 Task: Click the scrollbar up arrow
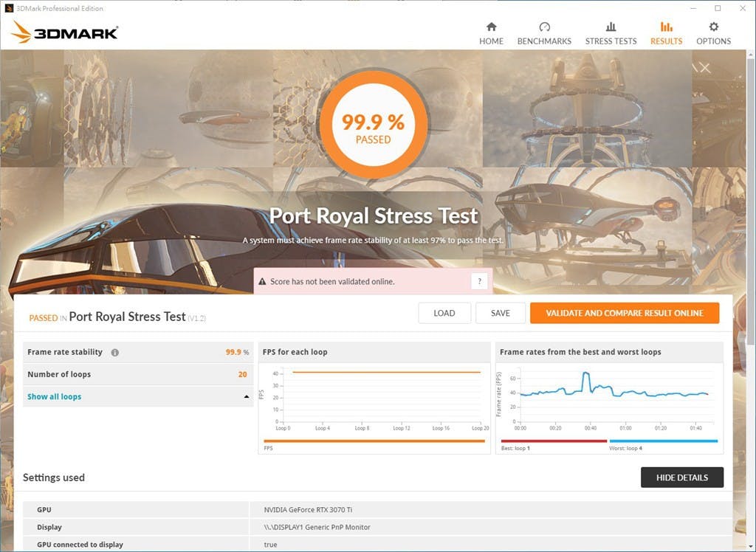(751, 55)
